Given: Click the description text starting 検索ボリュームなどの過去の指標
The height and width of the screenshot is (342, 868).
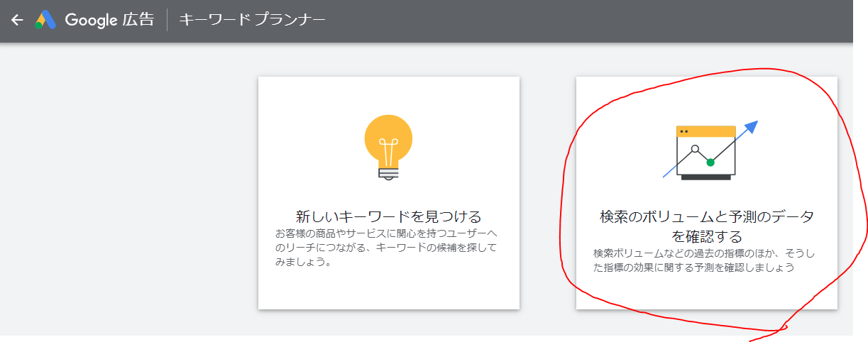Looking at the screenshot, I should point(706,260).
